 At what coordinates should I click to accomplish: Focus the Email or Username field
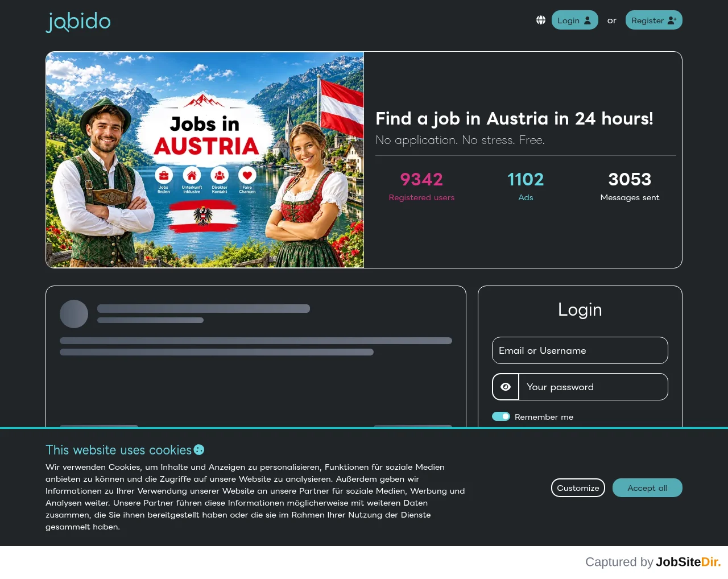point(580,350)
